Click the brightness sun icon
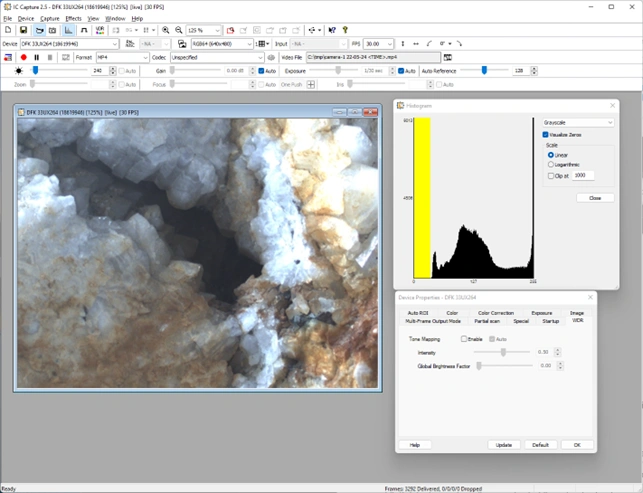Viewport: 643px width, 493px height. click(x=18, y=71)
